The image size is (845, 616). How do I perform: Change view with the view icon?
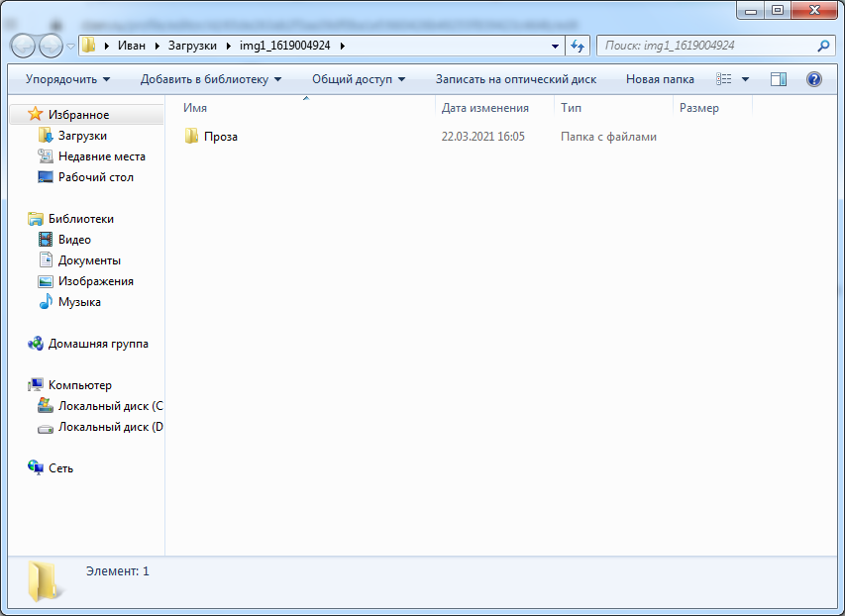click(724, 80)
